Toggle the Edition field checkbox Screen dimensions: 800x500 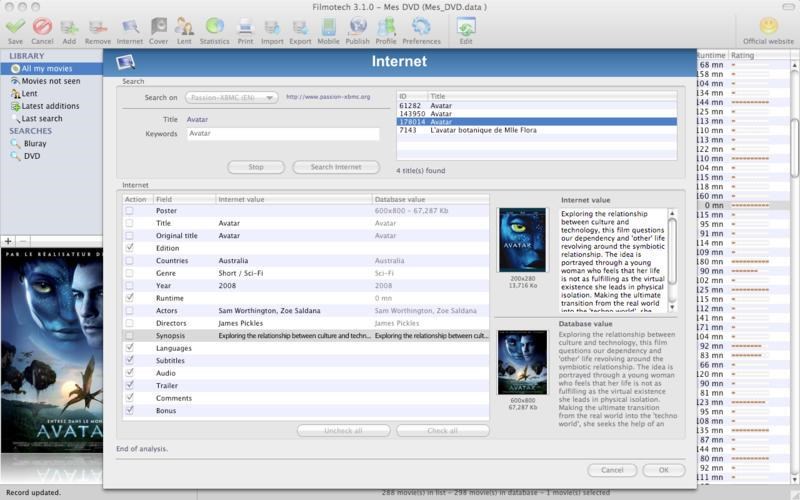tap(130, 247)
